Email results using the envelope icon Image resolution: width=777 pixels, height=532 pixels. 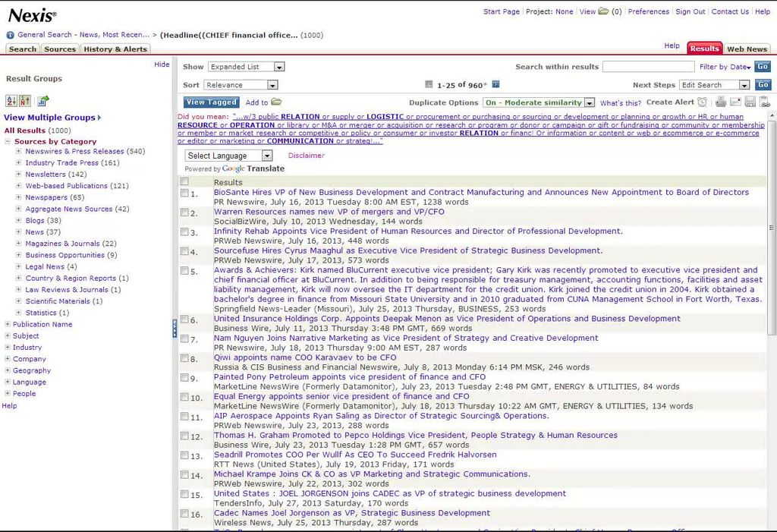pos(735,102)
